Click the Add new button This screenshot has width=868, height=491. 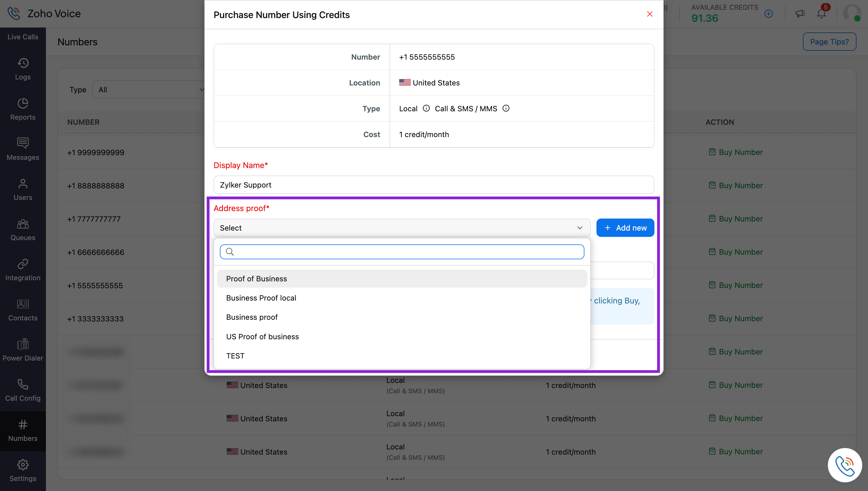pyautogui.click(x=625, y=228)
